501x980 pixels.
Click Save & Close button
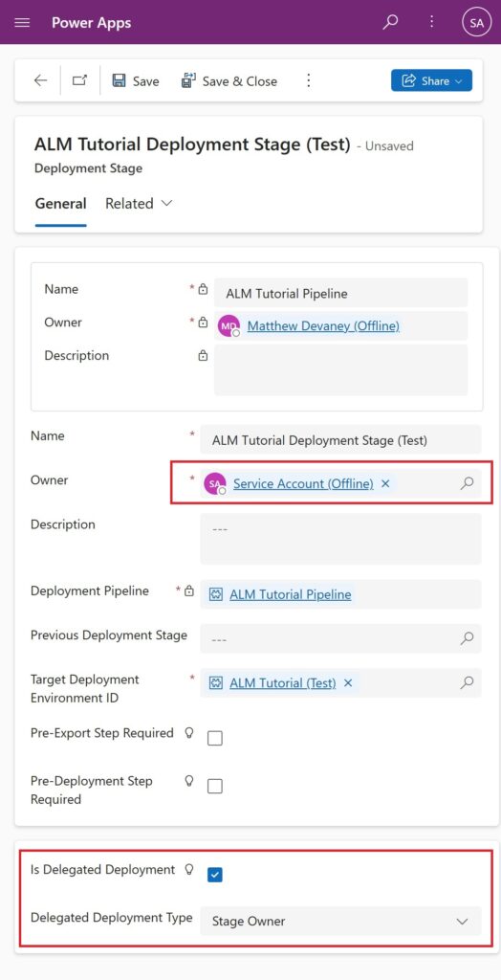click(x=229, y=81)
